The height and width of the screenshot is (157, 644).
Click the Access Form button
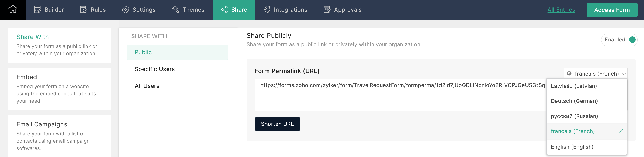tap(612, 10)
